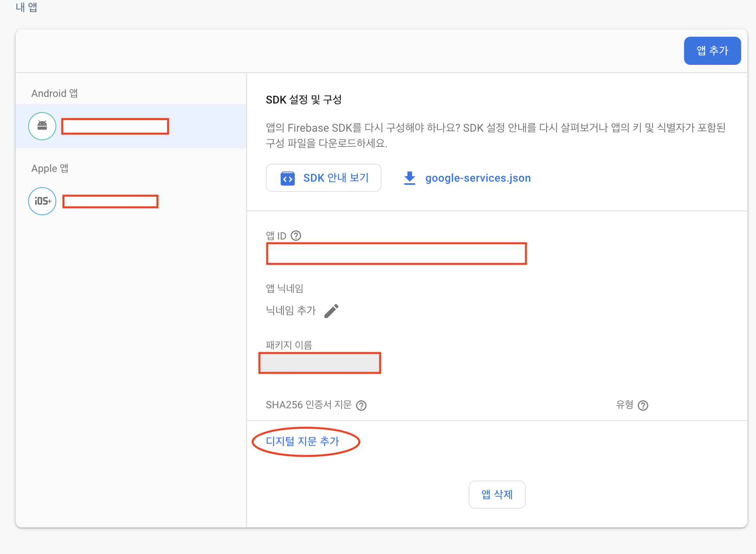
Task: Click the Android 앱 section header
Action: [x=55, y=93]
